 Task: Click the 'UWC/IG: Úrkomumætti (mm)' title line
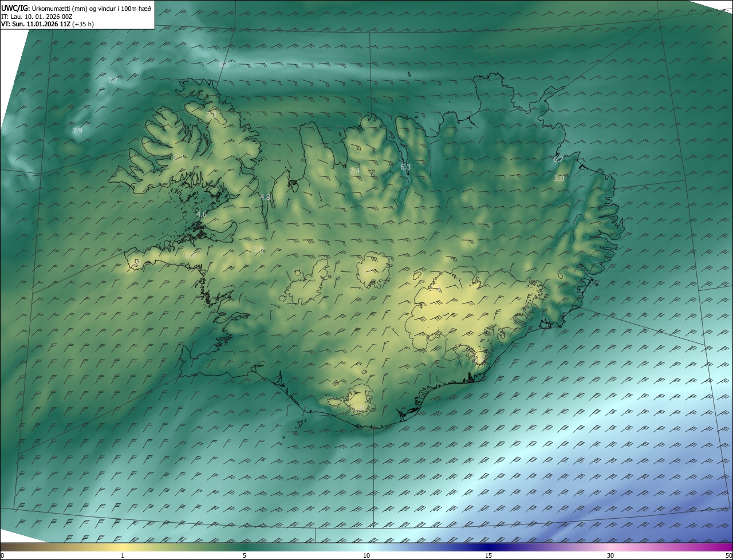click(x=76, y=8)
